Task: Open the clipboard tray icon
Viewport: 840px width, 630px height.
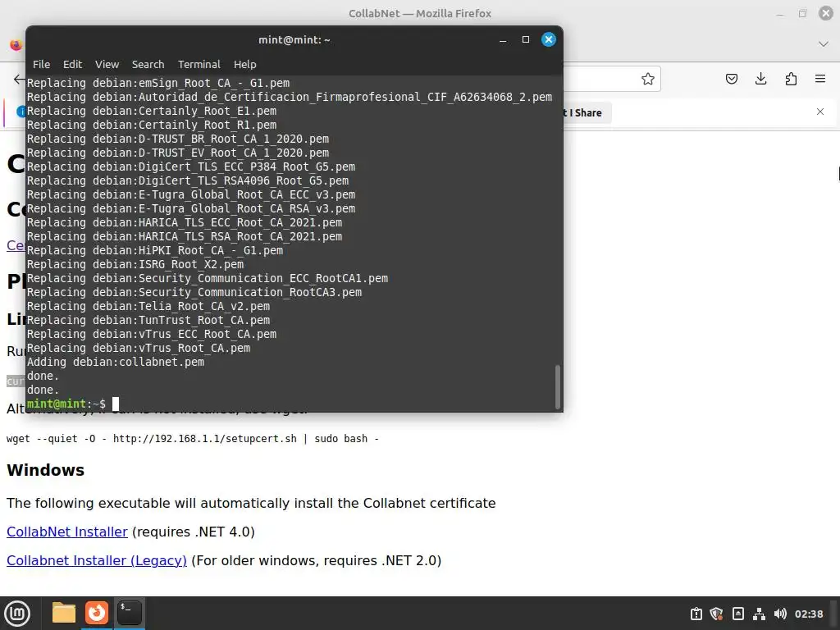Action: pyautogui.click(x=696, y=614)
